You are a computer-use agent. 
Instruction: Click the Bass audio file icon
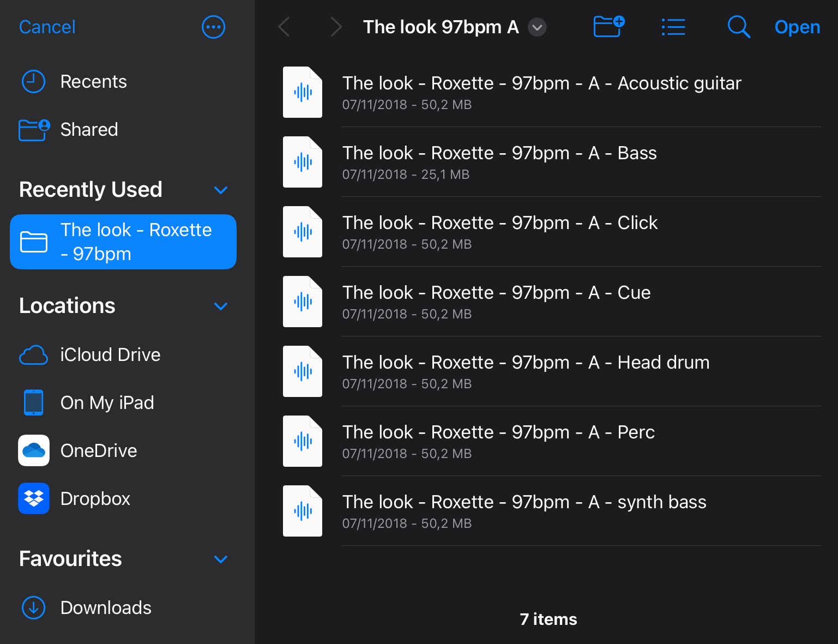pos(303,162)
